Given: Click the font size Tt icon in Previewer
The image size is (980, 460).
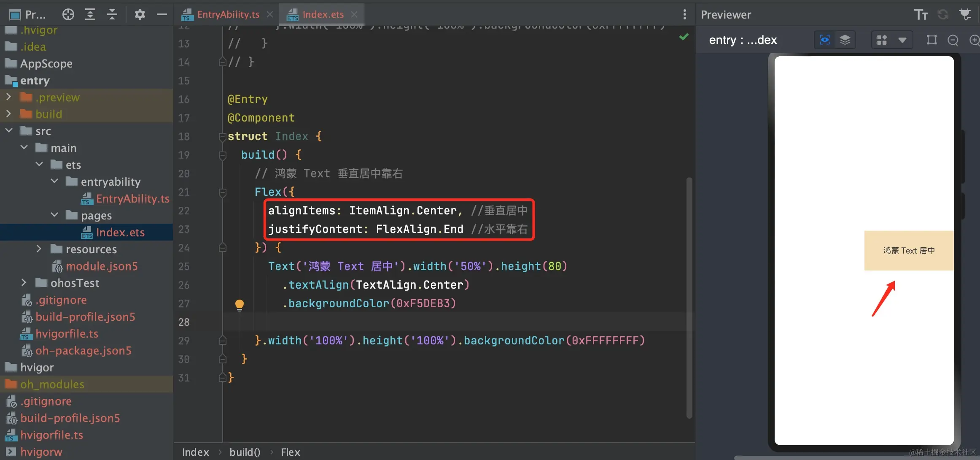Looking at the screenshot, I should point(921,15).
